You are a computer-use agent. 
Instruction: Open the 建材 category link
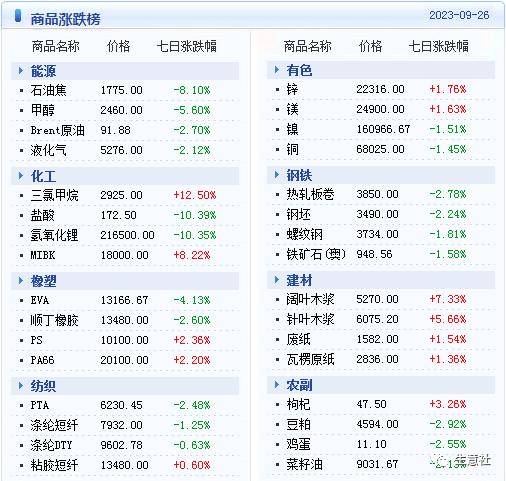(x=299, y=280)
